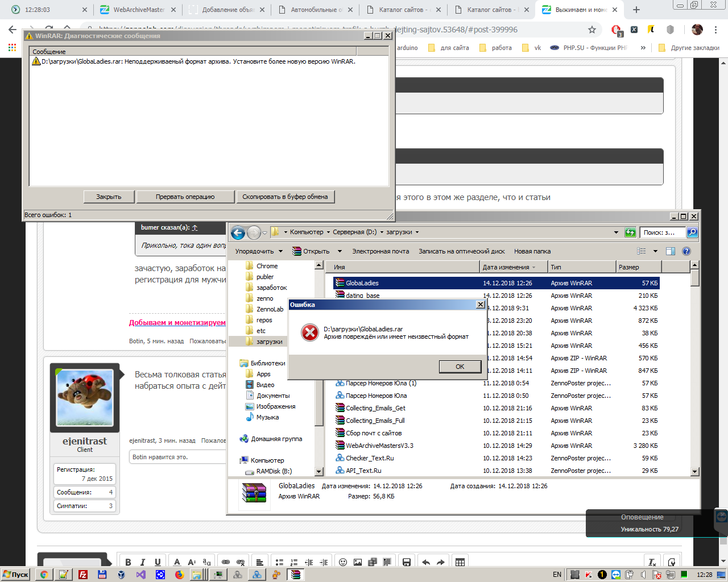Viewport: 728px width, 582px height.
Task: Bookmark the page with the star icon
Action: pos(592,30)
